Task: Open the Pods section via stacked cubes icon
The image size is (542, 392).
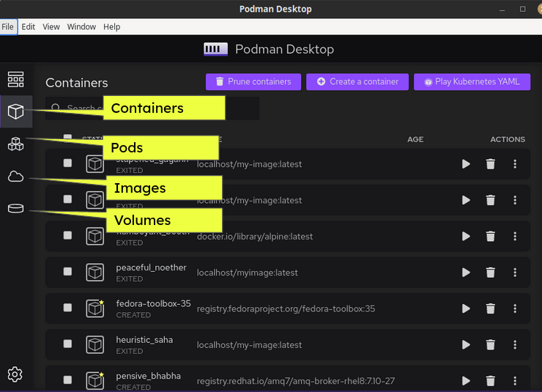Action: 16,144
